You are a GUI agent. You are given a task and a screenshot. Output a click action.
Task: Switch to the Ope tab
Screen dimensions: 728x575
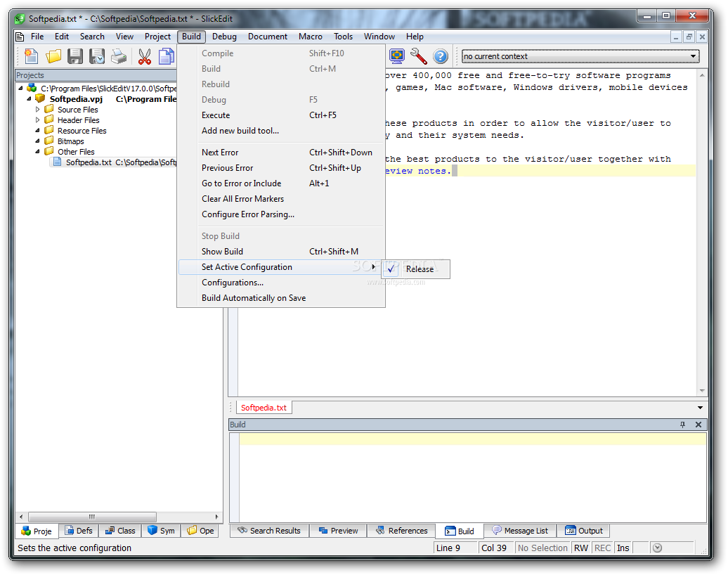(200, 531)
